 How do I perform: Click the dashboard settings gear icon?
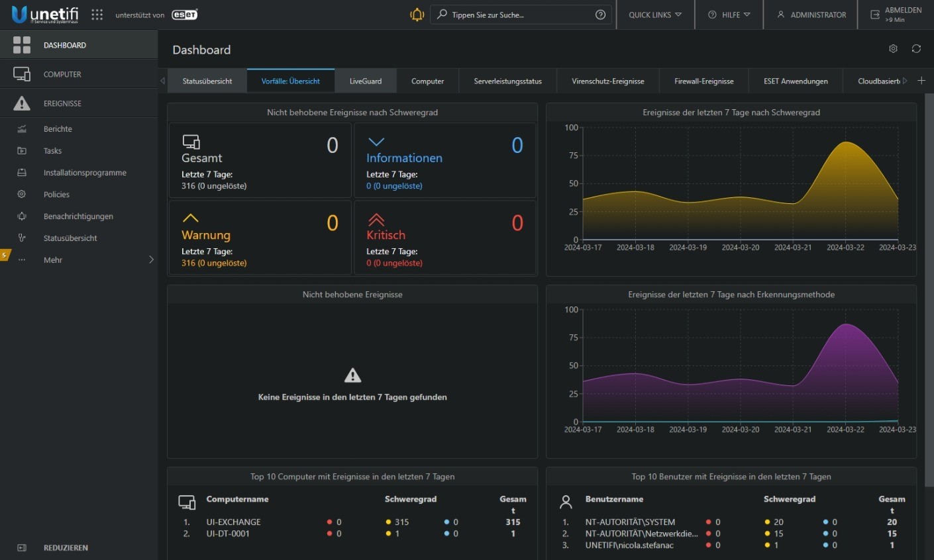point(893,49)
